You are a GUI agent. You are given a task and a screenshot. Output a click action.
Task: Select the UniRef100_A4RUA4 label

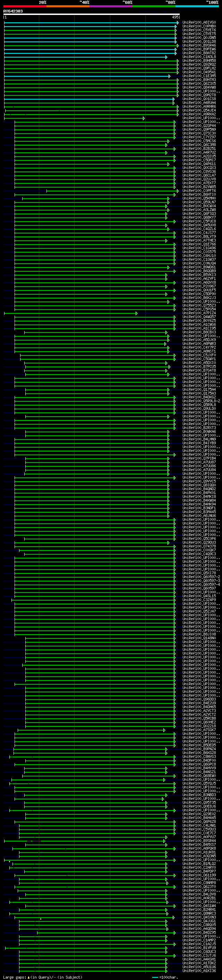click(x=199, y=103)
